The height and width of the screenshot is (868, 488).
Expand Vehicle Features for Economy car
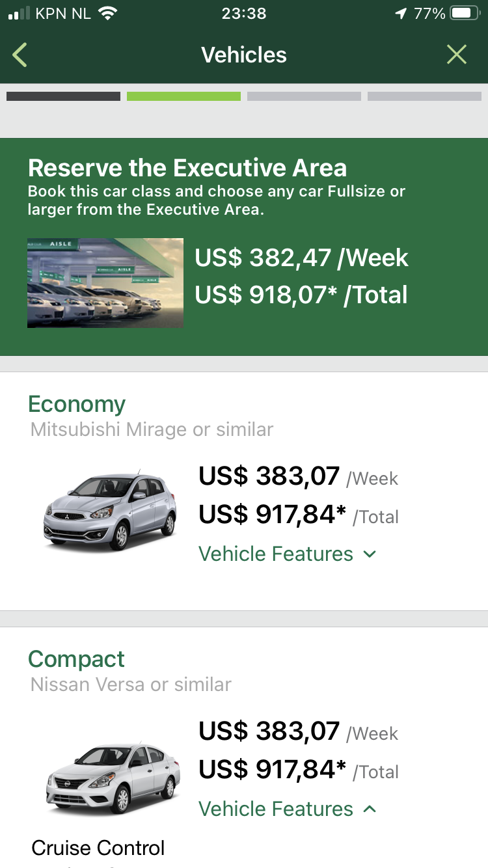pyautogui.click(x=276, y=554)
